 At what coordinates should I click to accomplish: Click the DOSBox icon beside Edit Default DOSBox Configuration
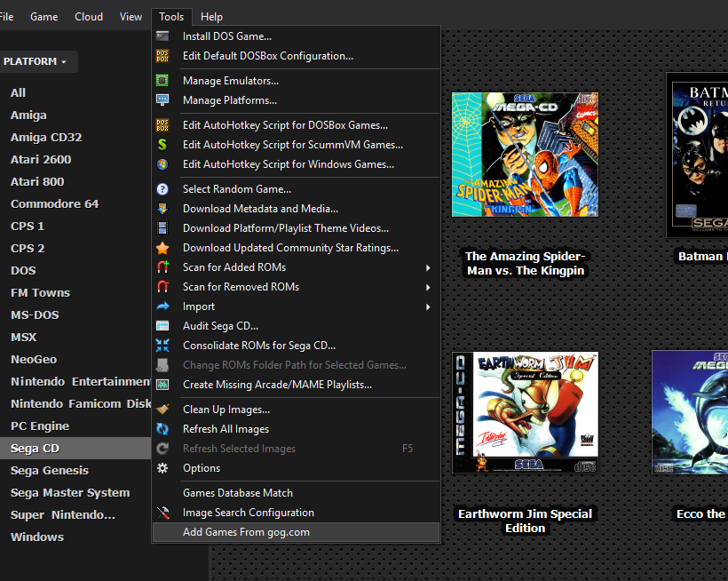click(162, 56)
